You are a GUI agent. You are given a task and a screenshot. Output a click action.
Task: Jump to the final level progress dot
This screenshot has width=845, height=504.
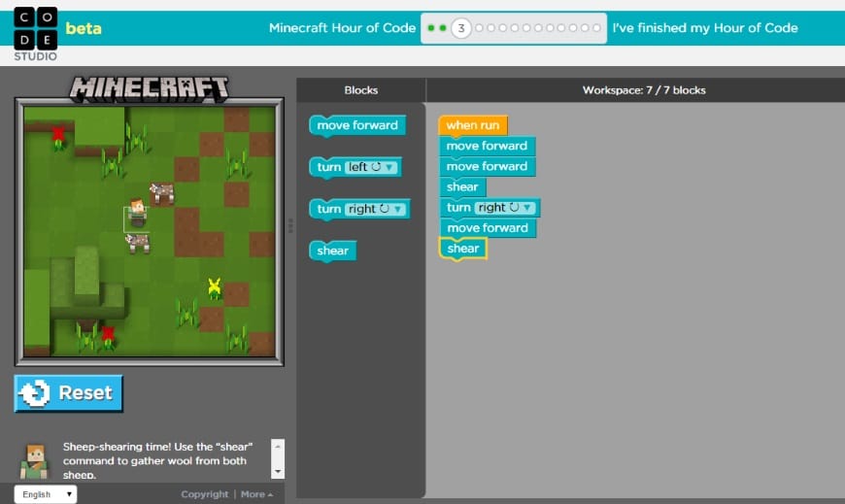[596, 28]
